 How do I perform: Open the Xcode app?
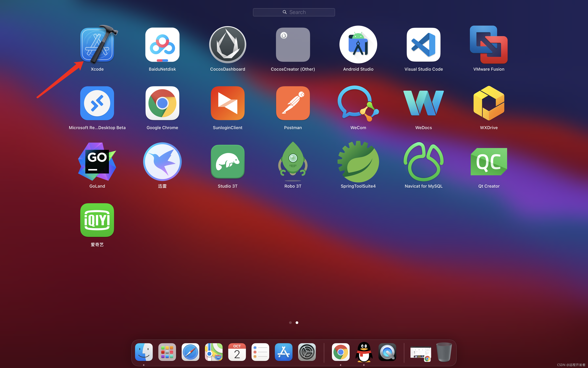click(x=97, y=45)
